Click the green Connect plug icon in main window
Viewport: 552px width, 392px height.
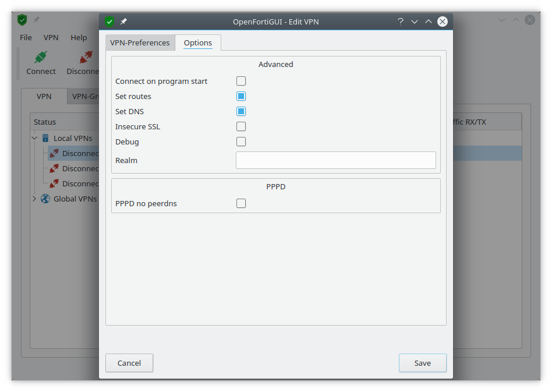(41, 57)
